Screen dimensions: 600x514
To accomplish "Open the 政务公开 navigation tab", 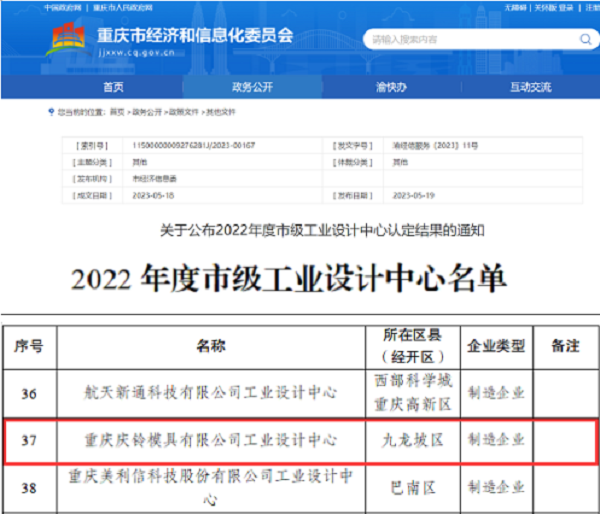I will click(252, 87).
